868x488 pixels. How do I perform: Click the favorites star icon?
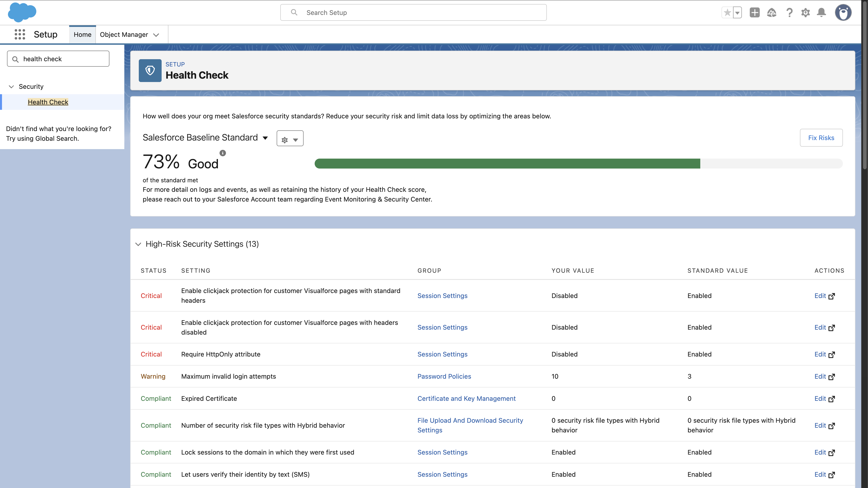pos(727,13)
